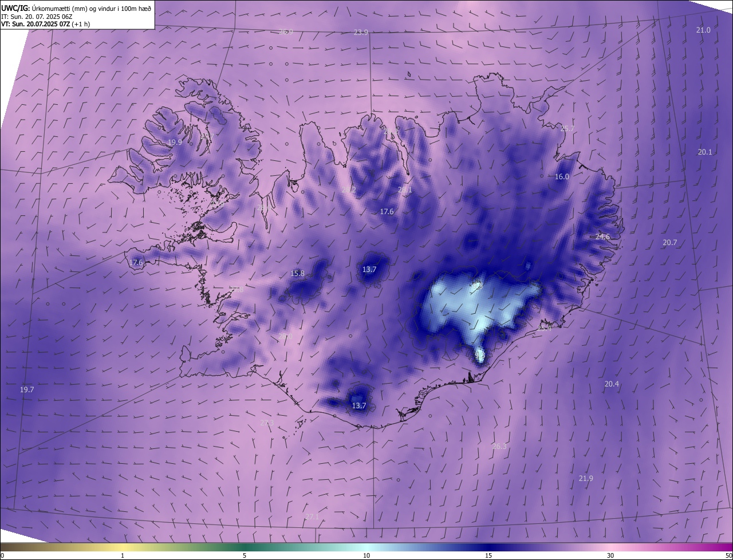Click the 1 tick on the color scale
The image size is (733, 560).
pos(123,555)
